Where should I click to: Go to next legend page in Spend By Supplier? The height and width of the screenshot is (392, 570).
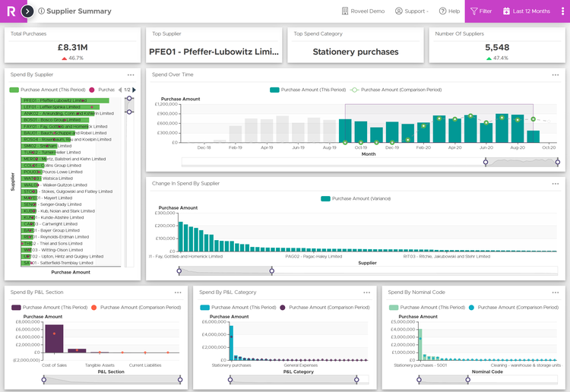[x=135, y=90]
